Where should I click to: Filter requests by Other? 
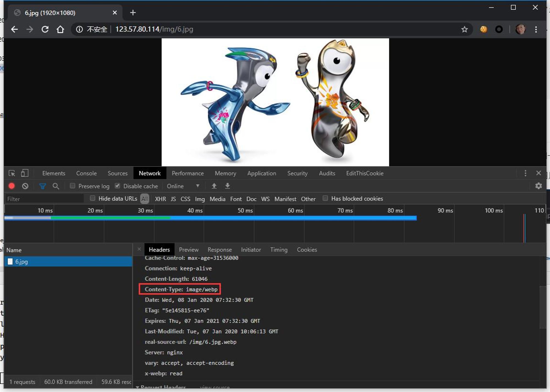tap(308, 199)
